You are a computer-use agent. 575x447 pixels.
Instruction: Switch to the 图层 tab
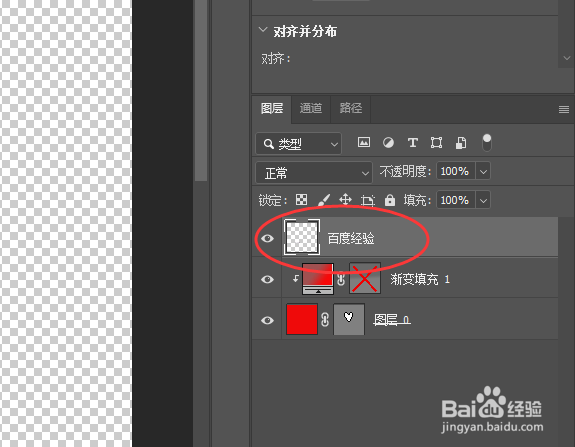click(272, 109)
